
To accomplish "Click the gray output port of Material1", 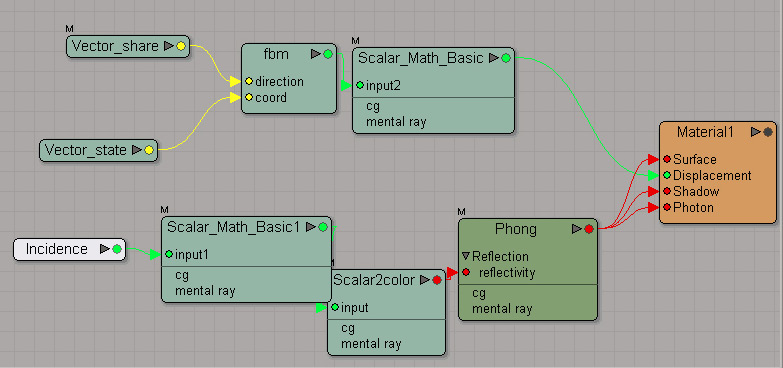I will [768, 132].
